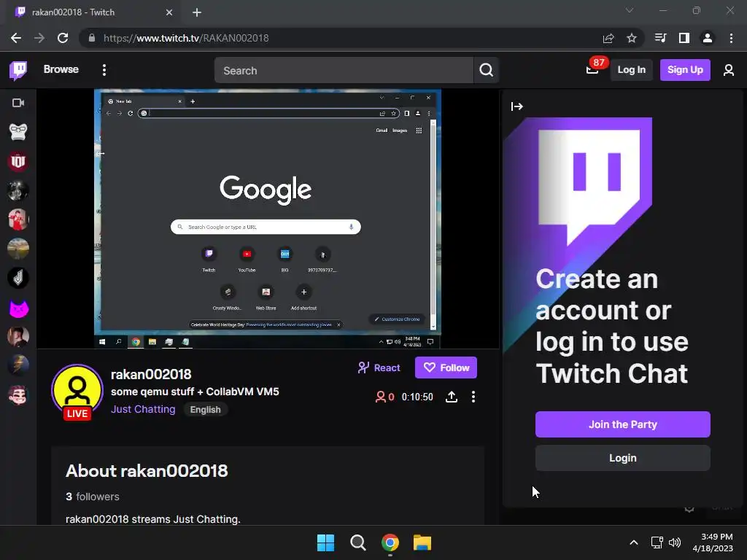This screenshot has height=560, width=747.
Task: Click the 3 followers text
Action: tap(93, 497)
